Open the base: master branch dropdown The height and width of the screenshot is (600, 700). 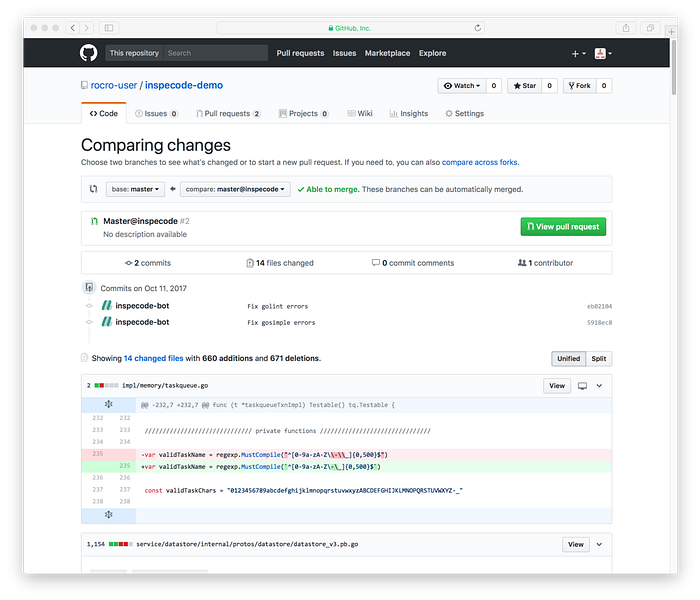[x=135, y=189]
